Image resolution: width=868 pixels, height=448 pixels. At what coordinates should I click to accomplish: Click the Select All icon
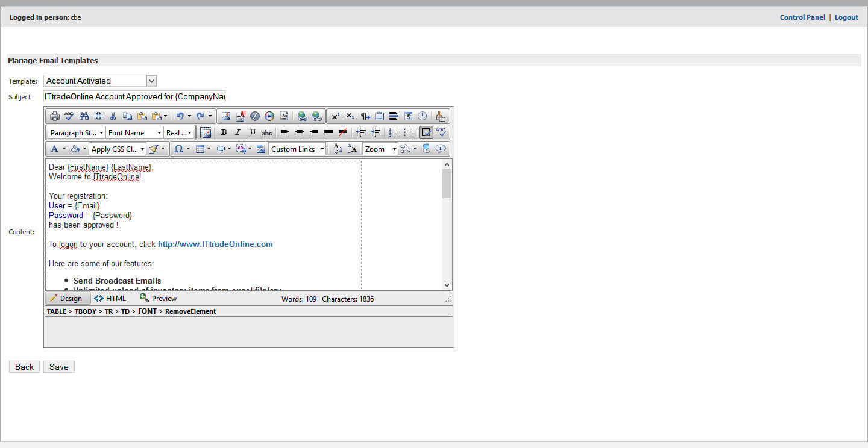click(98, 116)
